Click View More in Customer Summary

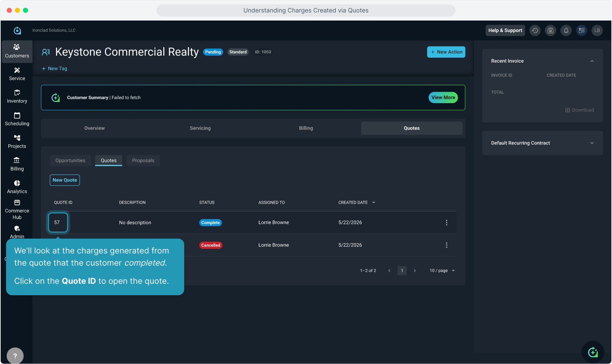[x=443, y=97]
